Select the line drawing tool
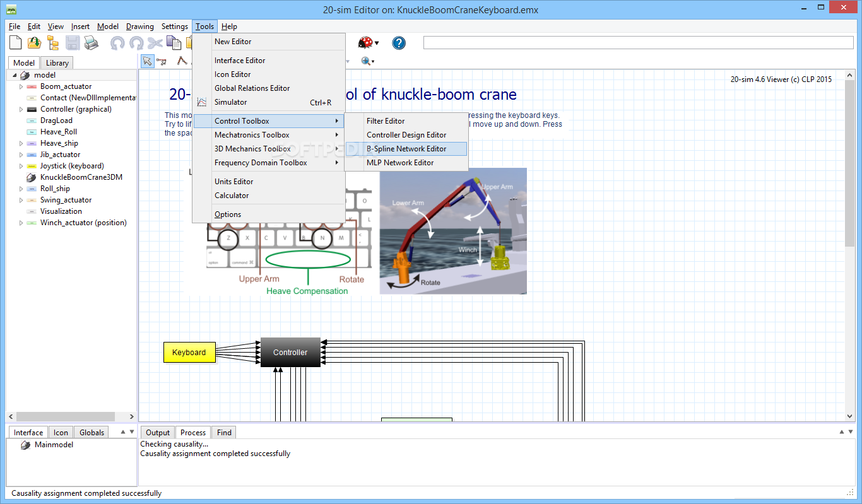Viewport: 862px width, 504px height. pos(182,61)
